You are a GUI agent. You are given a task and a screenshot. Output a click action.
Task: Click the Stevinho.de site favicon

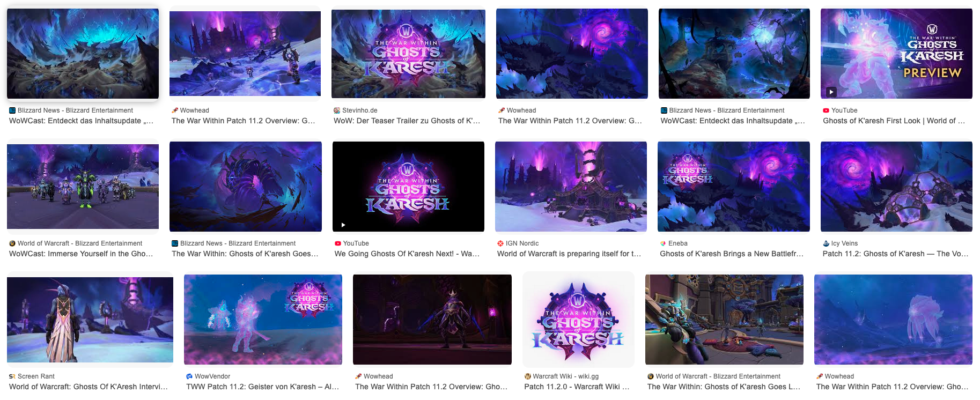pyautogui.click(x=337, y=110)
